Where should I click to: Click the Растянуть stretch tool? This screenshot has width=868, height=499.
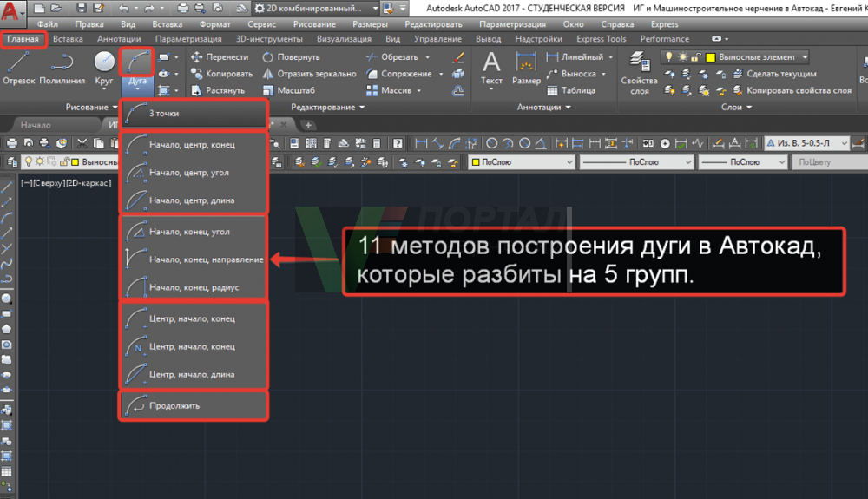point(218,90)
